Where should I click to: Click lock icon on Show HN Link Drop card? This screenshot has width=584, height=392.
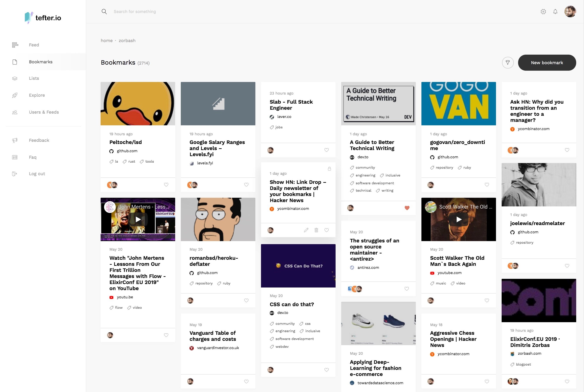click(329, 169)
